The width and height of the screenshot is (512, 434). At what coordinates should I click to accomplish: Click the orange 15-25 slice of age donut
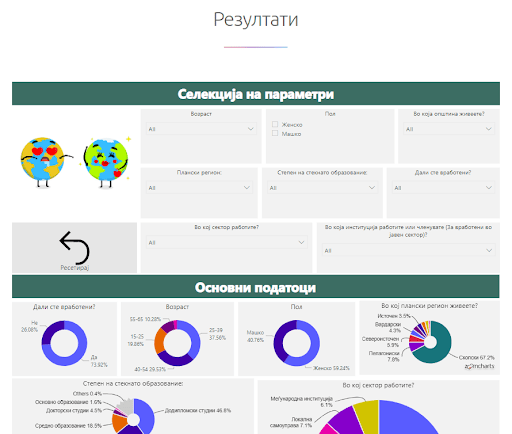click(159, 341)
